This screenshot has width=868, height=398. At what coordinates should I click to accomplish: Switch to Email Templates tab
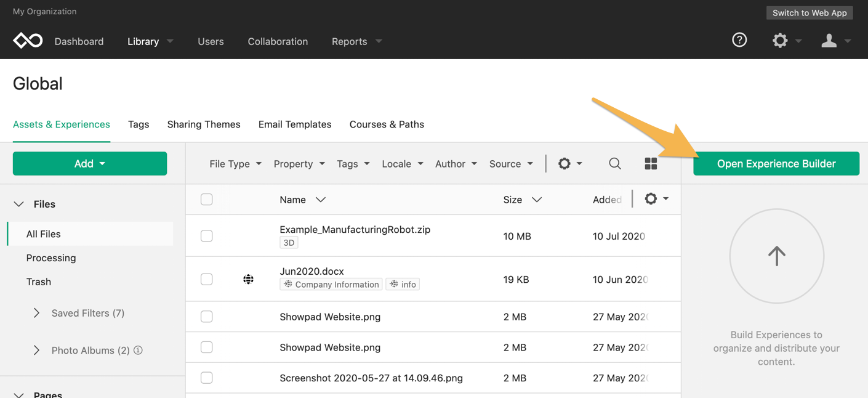(x=295, y=124)
